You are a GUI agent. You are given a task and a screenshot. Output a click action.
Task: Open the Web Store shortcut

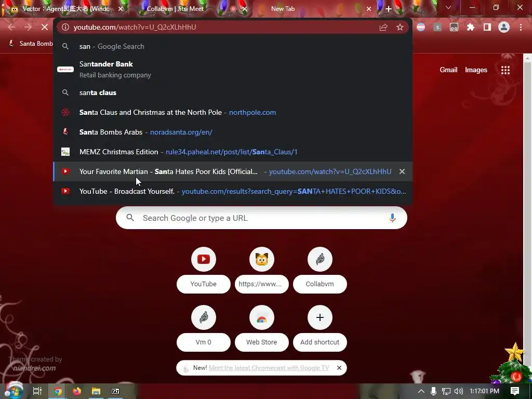[x=262, y=328]
